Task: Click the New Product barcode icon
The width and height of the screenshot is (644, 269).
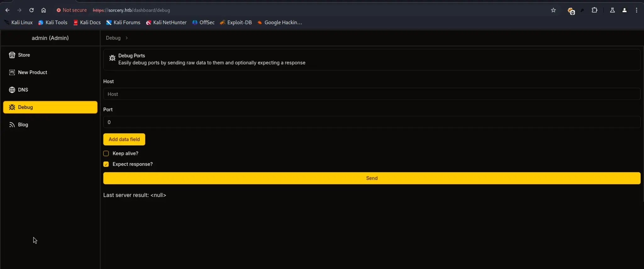Action: point(12,73)
